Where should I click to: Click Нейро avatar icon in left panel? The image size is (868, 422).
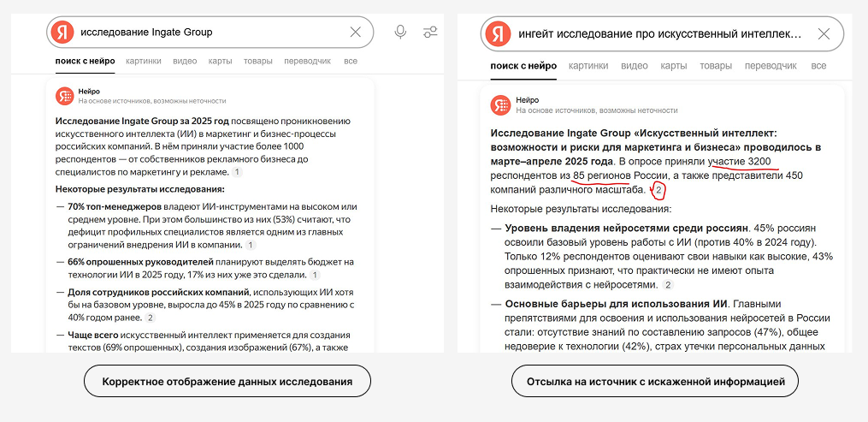coord(65,96)
